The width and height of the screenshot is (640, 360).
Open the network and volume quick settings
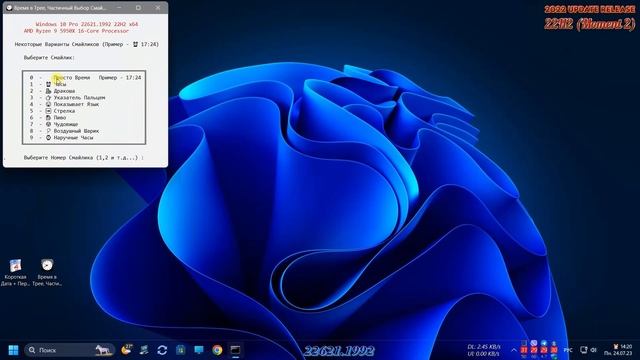click(589, 350)
